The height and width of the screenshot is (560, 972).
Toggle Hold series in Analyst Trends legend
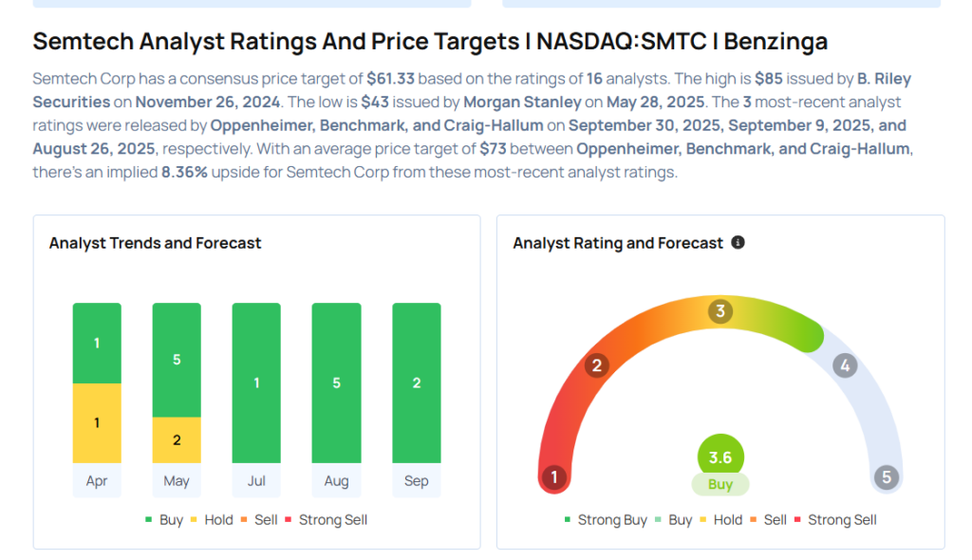(x=215, y=519)
